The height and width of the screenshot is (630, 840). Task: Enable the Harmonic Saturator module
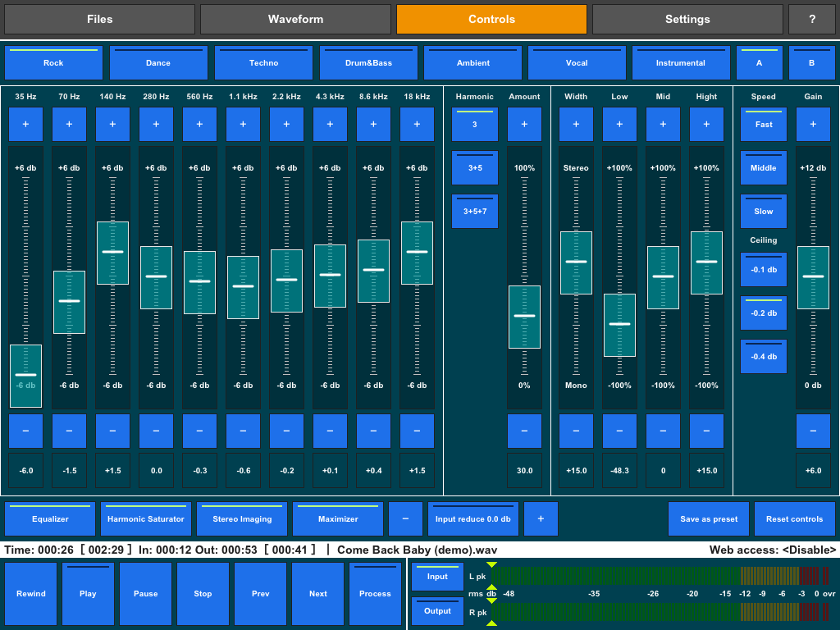[x=145, y=518]
